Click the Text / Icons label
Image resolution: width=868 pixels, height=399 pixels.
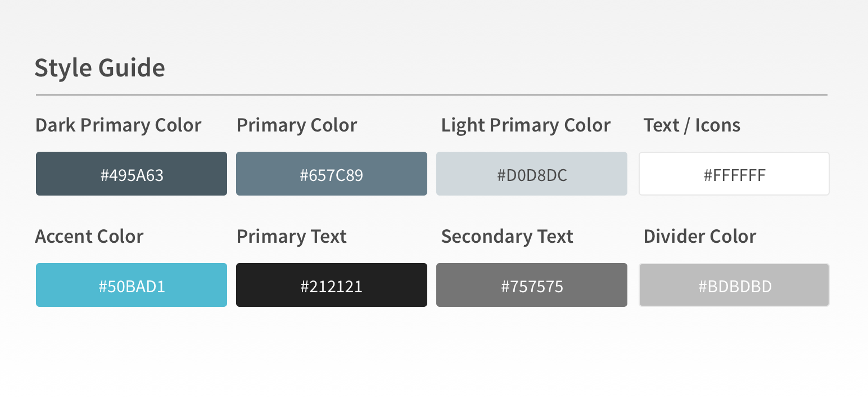[x=692, y=125]
